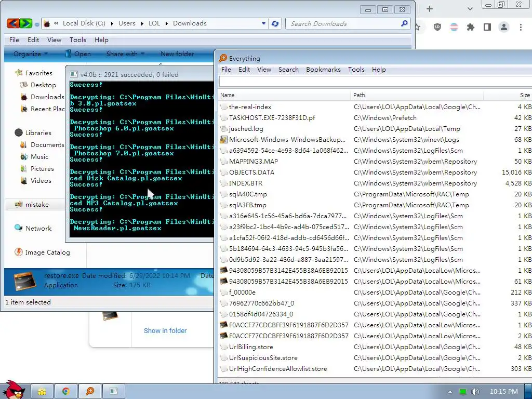Image resolution: width=532 pixels, height=399 pixels.
Task: Click New folder in Explorer toolbar
Action: click(177, 54)
